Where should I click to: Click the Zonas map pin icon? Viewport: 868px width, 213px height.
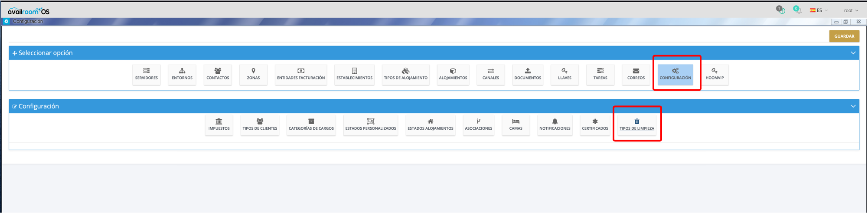253,71
